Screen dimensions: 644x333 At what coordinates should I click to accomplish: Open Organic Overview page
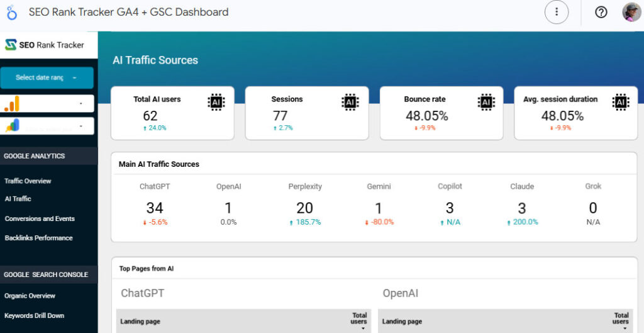30,296
